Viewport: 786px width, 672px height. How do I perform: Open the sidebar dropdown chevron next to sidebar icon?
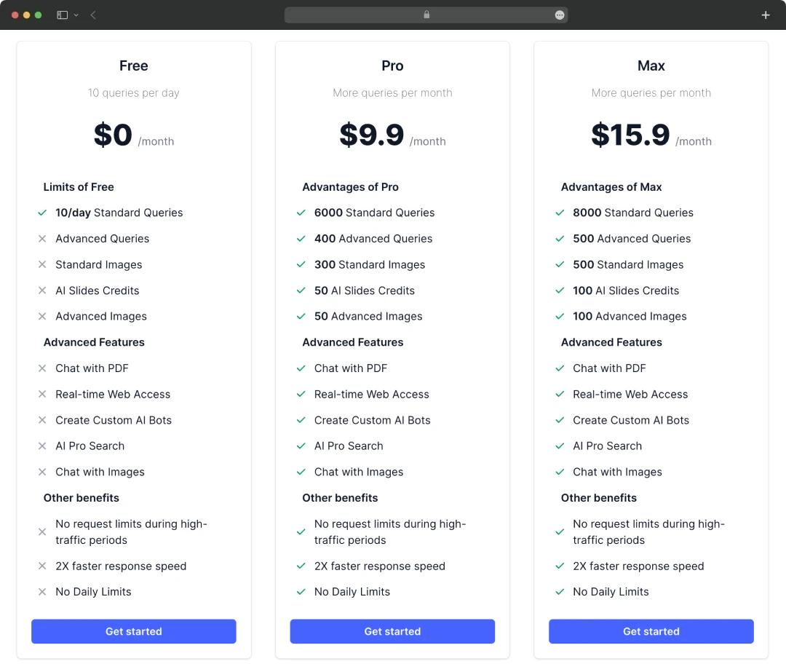[x=76, y=15]
